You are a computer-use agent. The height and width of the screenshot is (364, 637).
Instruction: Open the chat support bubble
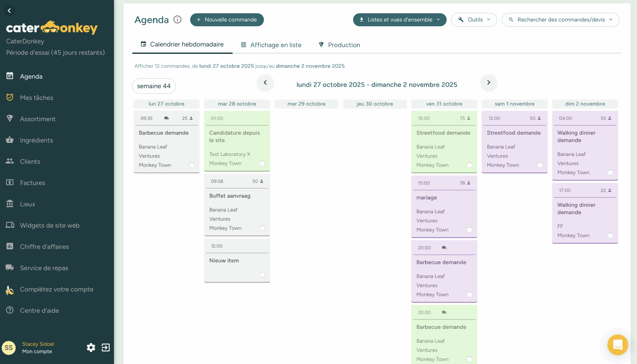coord(618,345)
